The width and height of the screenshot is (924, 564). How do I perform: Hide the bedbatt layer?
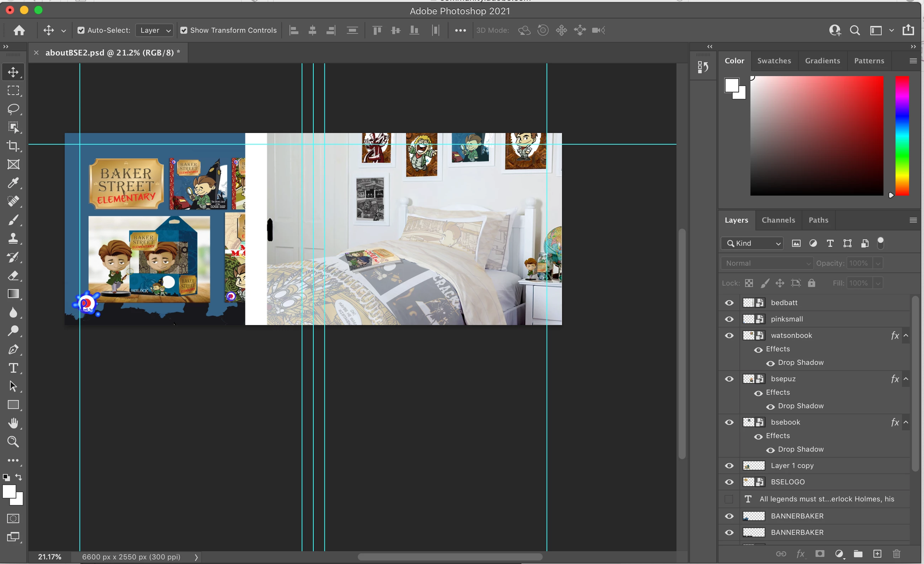pyautogui.click(x=729, y=303)
